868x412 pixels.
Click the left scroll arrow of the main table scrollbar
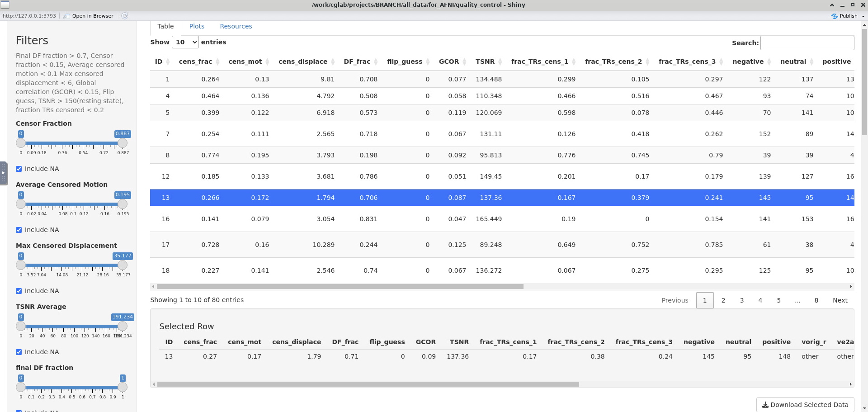(153, 286)
